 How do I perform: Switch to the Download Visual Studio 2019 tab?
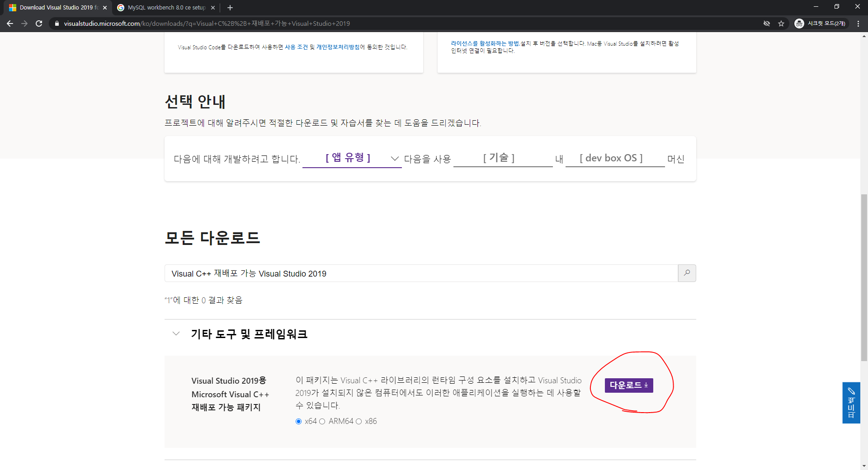coord(58,8)
